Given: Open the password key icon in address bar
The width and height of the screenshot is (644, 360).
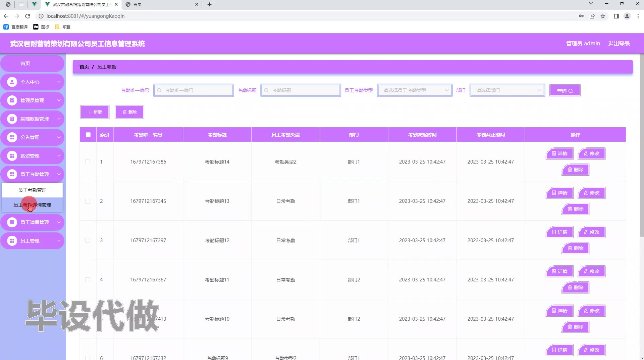Looking at the screenshot, I should coord(581,16).
